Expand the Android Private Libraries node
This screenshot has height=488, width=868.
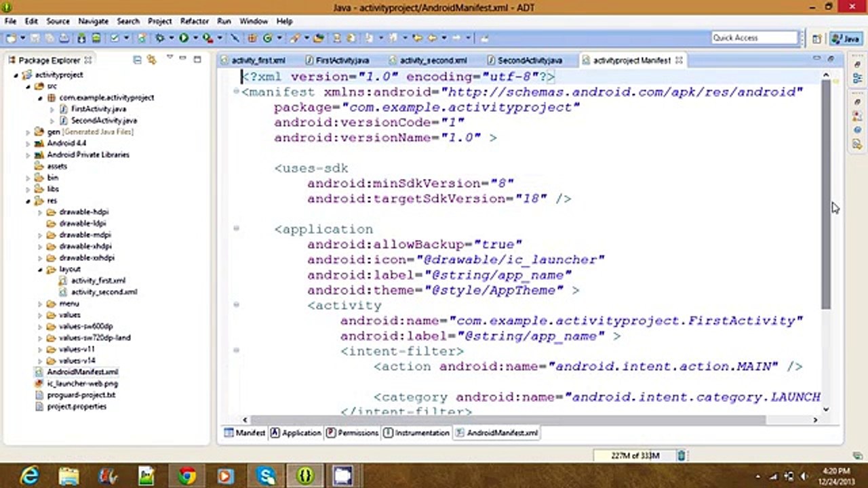tap(28, 155)
